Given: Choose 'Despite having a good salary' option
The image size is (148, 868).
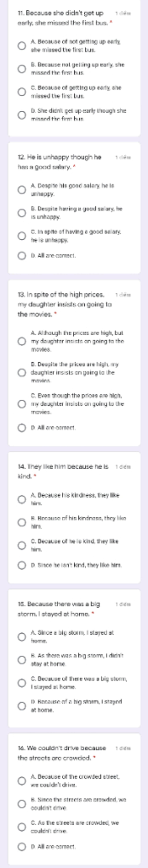Looking at the screenshot, I should tap(22, 213).
